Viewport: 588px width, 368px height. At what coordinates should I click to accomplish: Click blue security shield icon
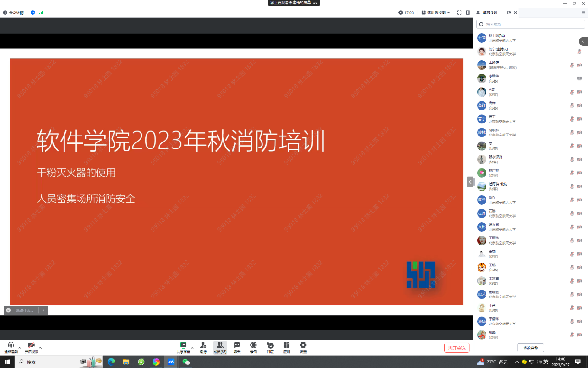click(x=32, y=13)
